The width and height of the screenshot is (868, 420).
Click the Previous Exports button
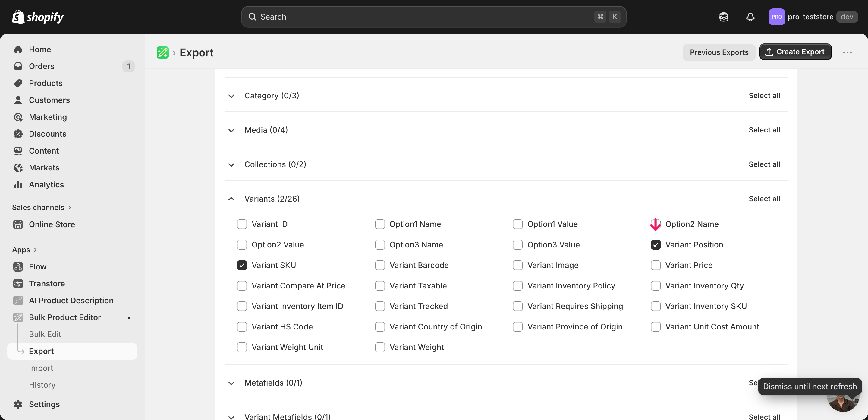coord(719,52)
